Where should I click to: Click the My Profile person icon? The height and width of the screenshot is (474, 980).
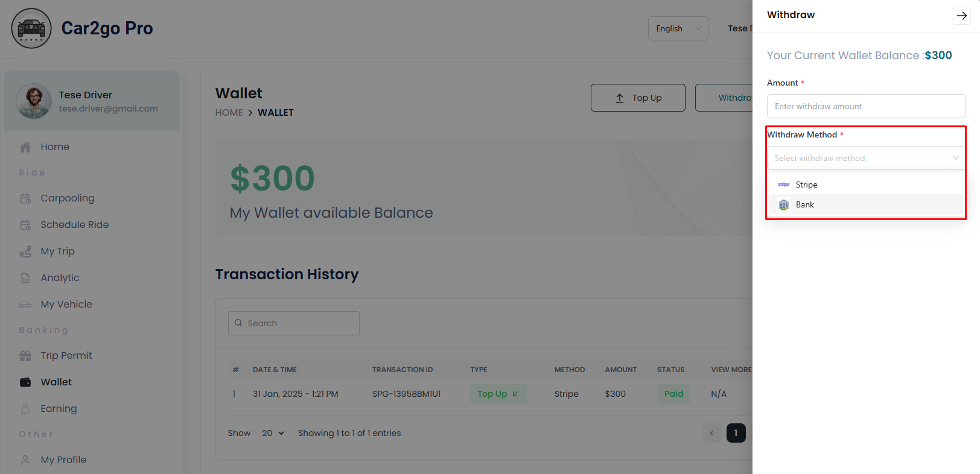(25, 460)
